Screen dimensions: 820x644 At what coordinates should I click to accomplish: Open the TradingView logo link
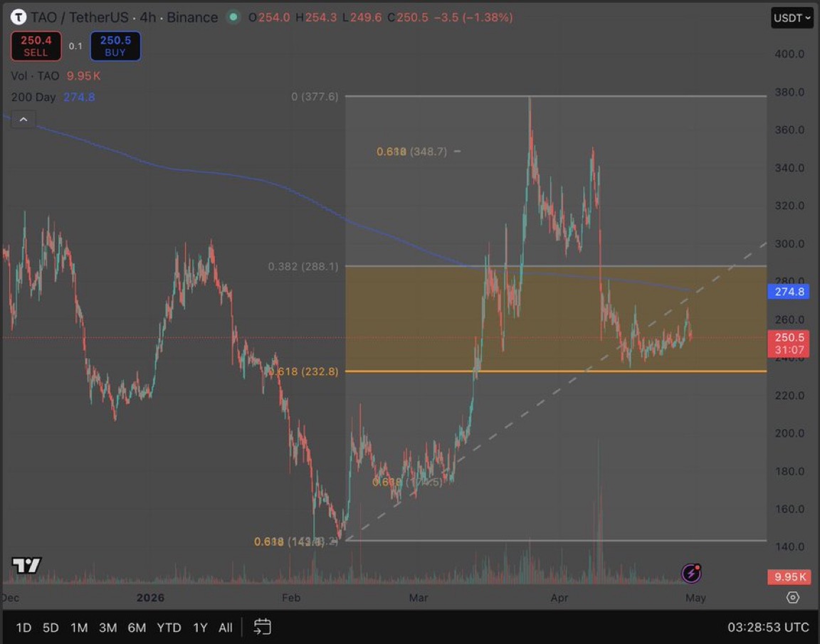[x=26, y=565]
